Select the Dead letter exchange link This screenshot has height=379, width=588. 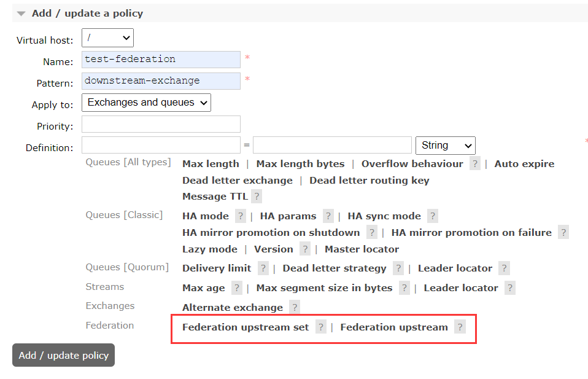pos(237,181)
